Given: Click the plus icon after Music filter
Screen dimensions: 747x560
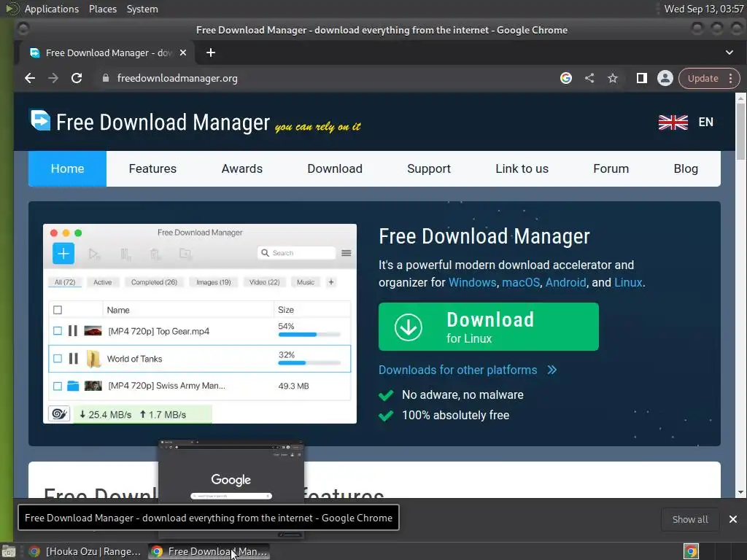Looking at the screenshot, I should (x=331, y=282).
